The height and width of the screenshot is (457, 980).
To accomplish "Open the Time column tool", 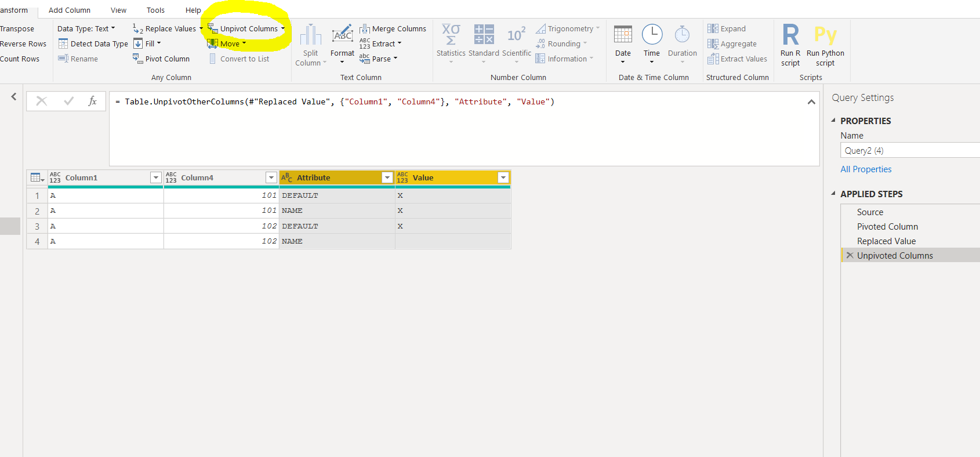I will coord(652,44).
